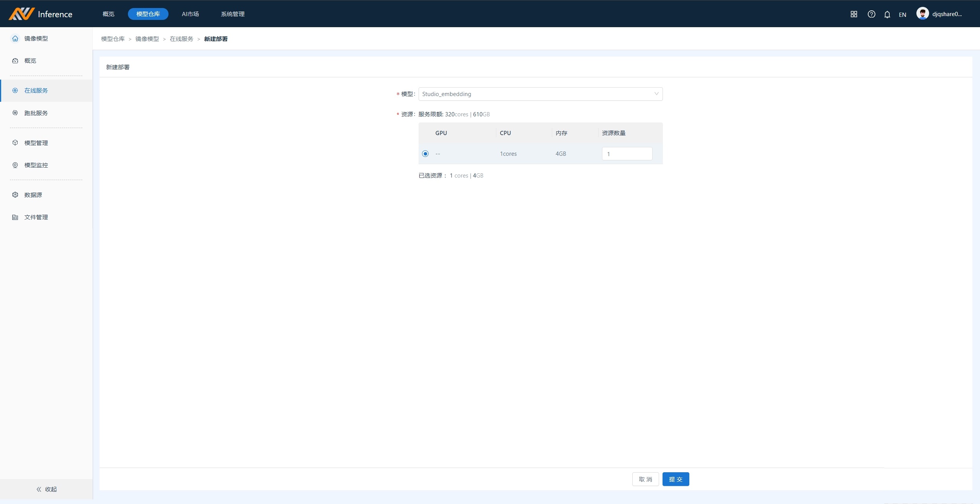This screenshot has height=504, width=980.
Task: Select the 1cores 4GB resource radio button
Action: click(425, 154)
